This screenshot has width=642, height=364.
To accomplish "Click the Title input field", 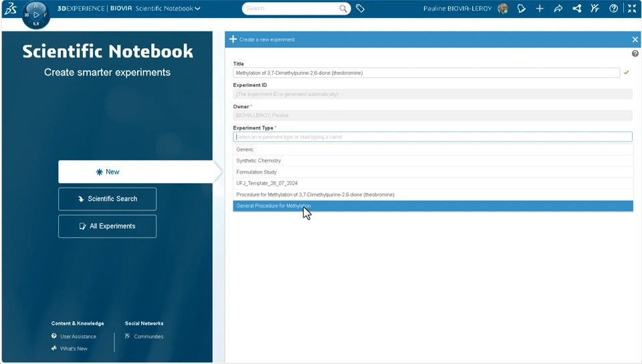I will [x=426, y=73].
